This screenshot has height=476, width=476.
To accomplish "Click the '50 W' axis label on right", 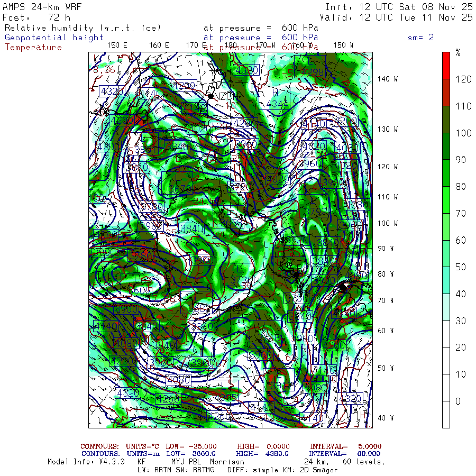I will click(385, 368).
